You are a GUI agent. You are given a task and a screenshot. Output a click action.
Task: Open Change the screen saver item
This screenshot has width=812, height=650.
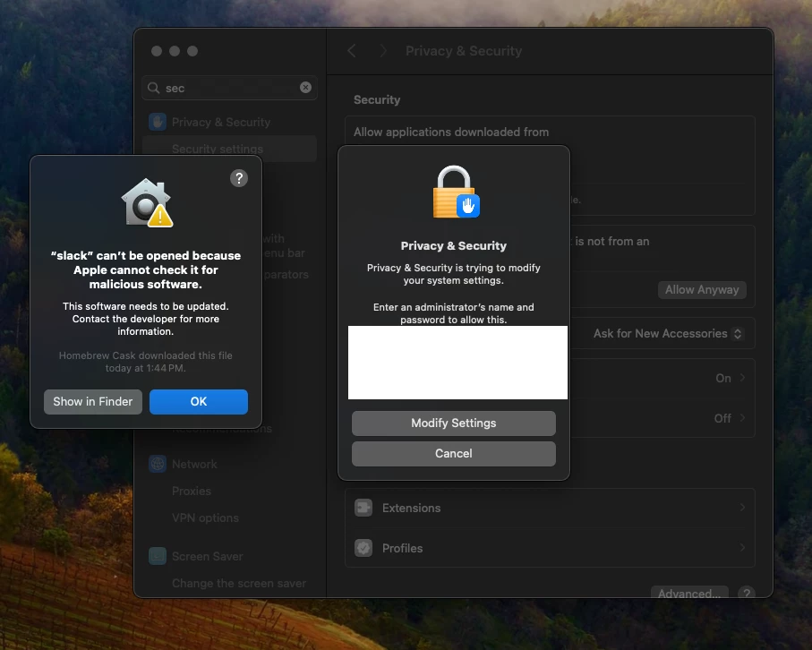239,583
